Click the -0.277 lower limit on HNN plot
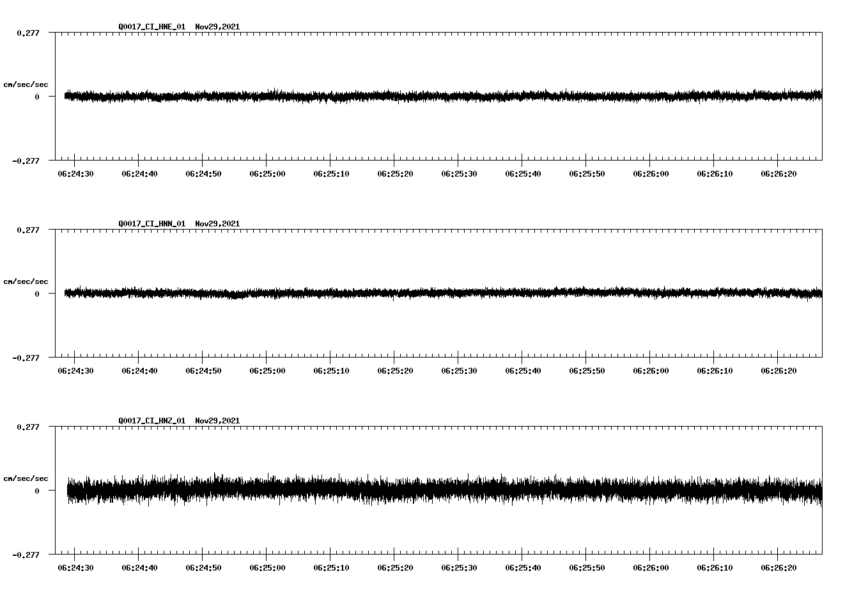This screenshot has height=591, width=868. (x=26, y=358)
